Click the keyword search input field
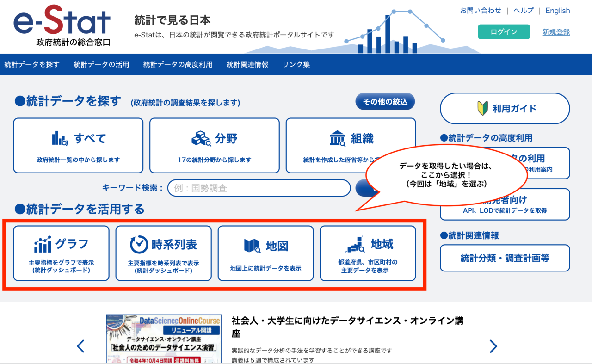This screenshot has height=364, width=592. (x=259, y=188)
